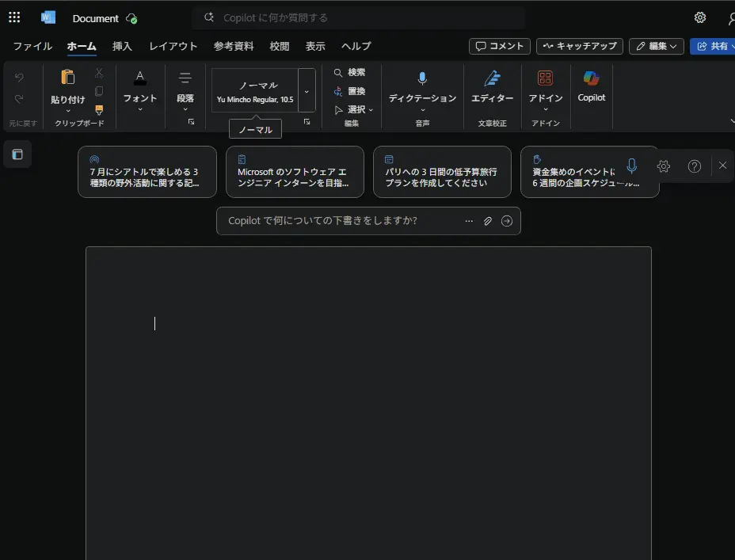Open the app launcher grid icon

14,17
